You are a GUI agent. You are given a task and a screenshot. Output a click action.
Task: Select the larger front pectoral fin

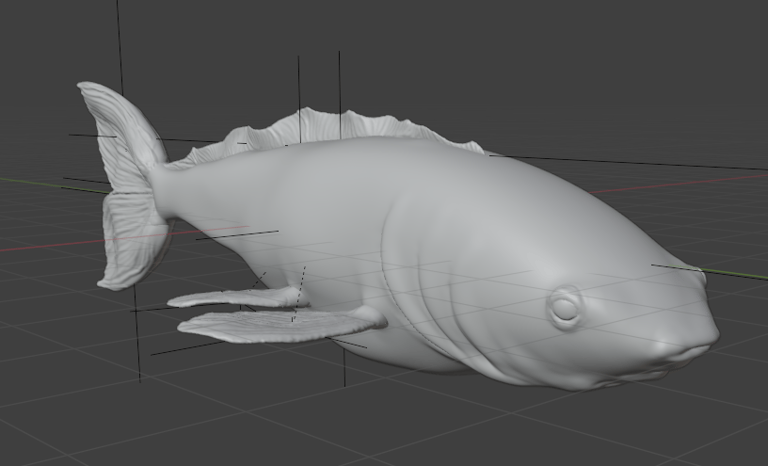(282, 325)
